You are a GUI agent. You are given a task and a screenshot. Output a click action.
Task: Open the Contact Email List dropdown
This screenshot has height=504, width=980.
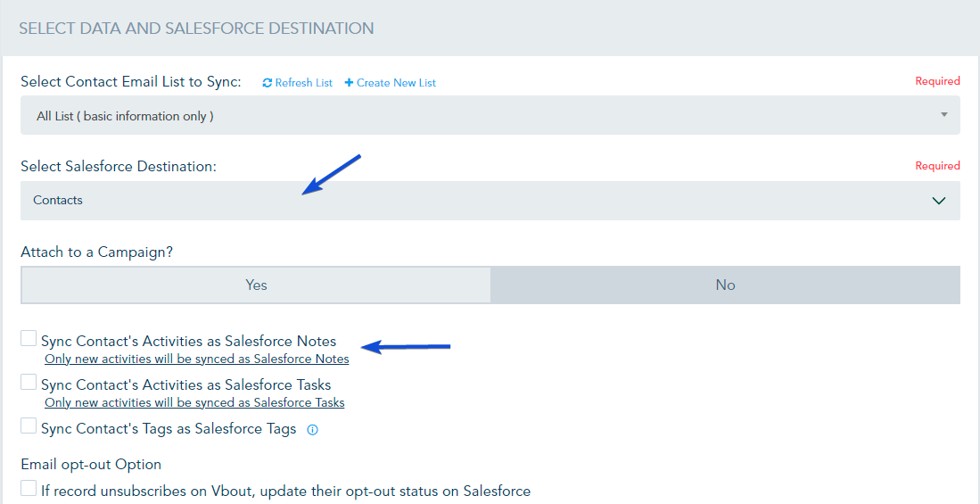click(490, 115)
